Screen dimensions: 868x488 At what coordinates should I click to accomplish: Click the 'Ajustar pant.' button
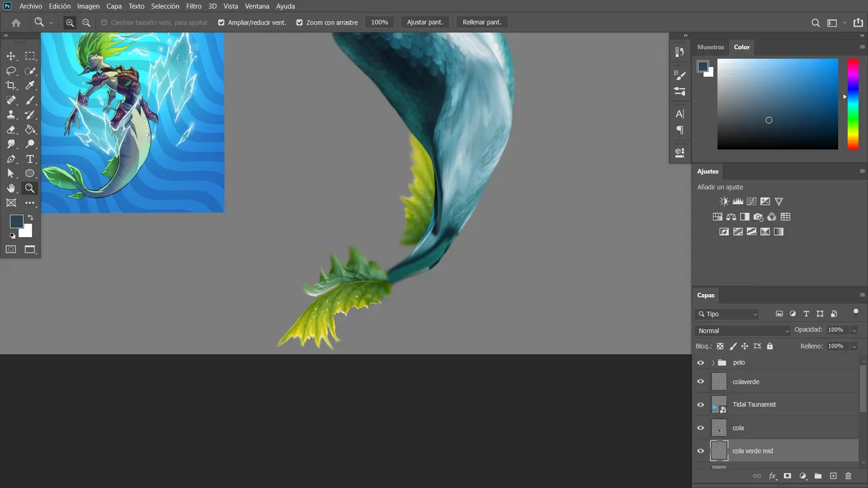click(x=425, y=22)
